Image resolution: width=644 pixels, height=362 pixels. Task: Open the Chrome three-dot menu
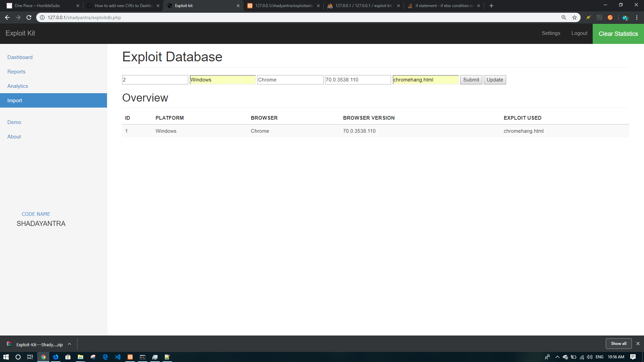tap(637, 17)
